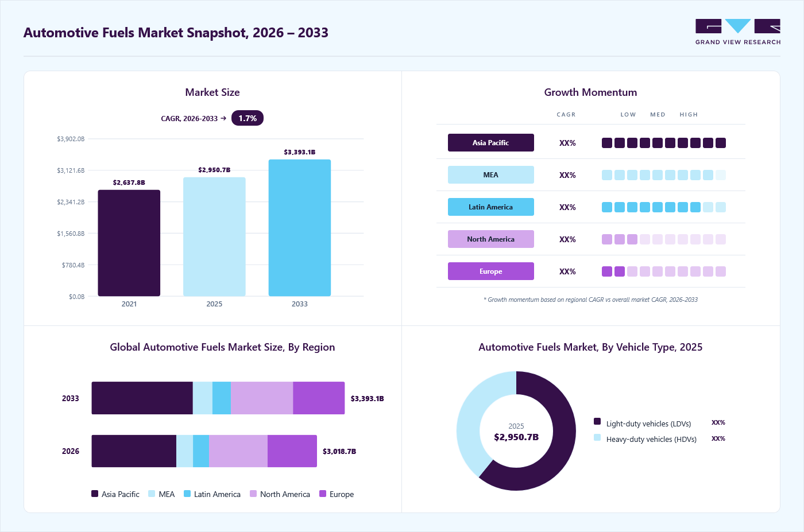This screenshot has height=532, width=804.
Task: Click the 2026 Asia Pacific stacked bar segment
Action: [134, 451]
